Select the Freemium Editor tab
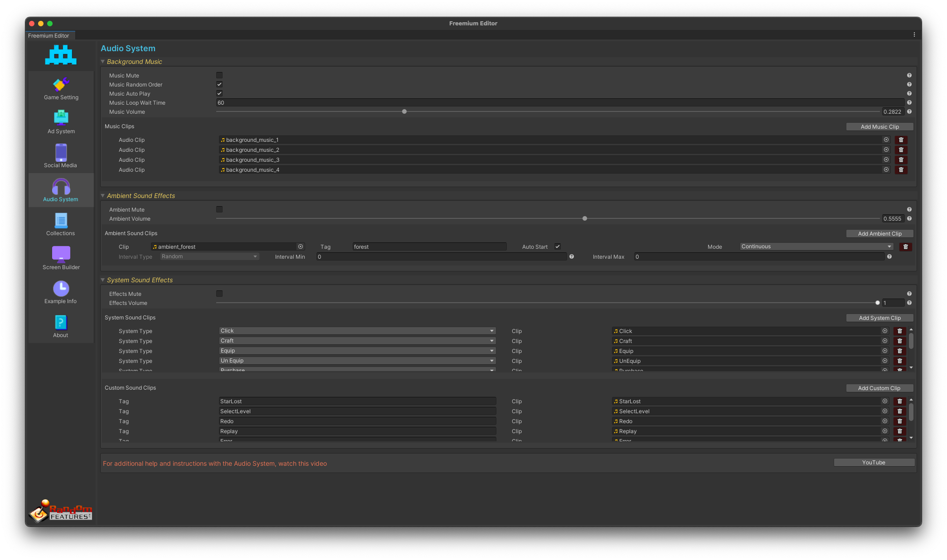947x560 pixels. tap(49, 36)
